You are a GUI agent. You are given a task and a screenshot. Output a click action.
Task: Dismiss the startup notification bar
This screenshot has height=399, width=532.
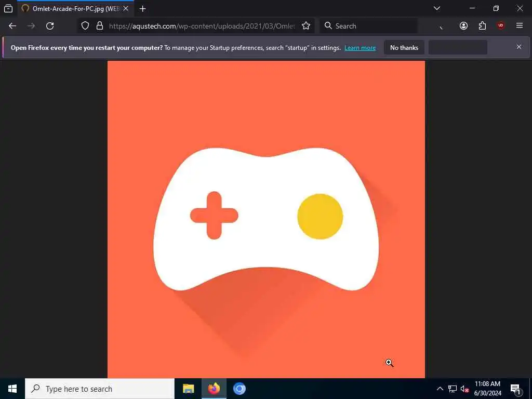click(519, 47)
